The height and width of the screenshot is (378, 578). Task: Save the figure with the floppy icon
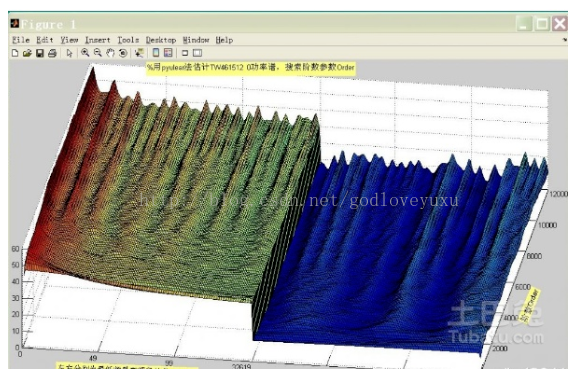(x=40, y=53)
